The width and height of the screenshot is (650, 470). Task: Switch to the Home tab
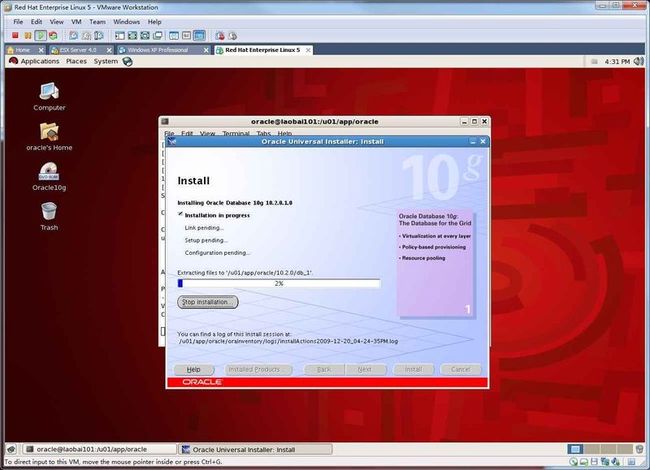coord(22,50)
